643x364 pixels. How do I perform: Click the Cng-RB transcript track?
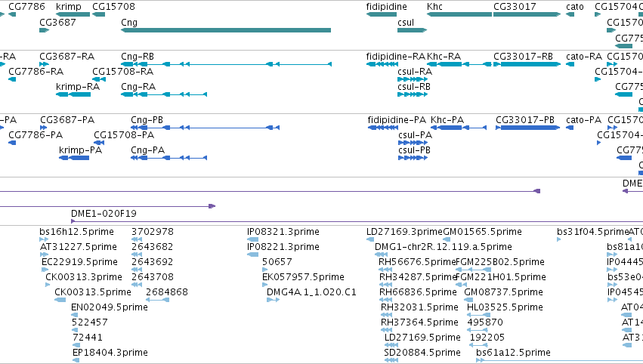coord(226,64)
